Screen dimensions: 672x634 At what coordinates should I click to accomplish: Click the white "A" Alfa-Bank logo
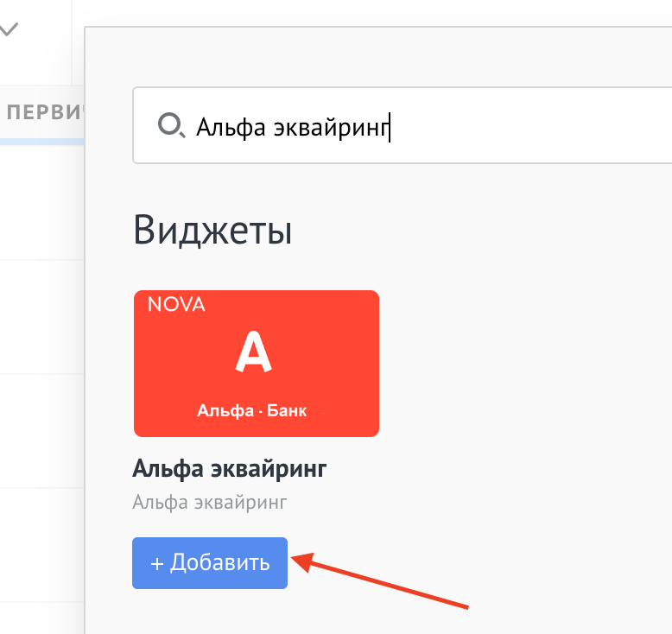254,353
